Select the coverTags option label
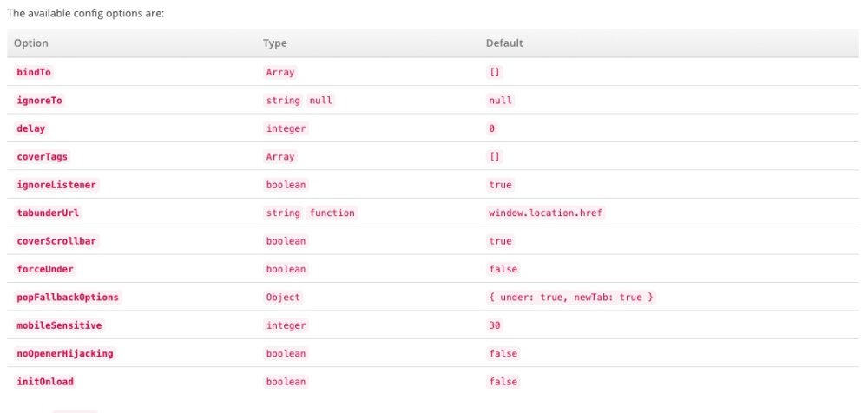868x413 pixels. click(x=42, y=157)
